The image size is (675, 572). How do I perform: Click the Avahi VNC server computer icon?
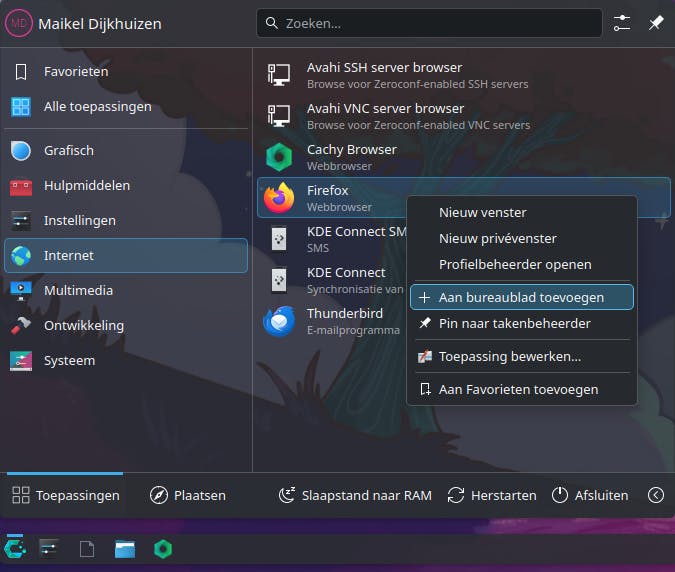click(x=279, y=116)
